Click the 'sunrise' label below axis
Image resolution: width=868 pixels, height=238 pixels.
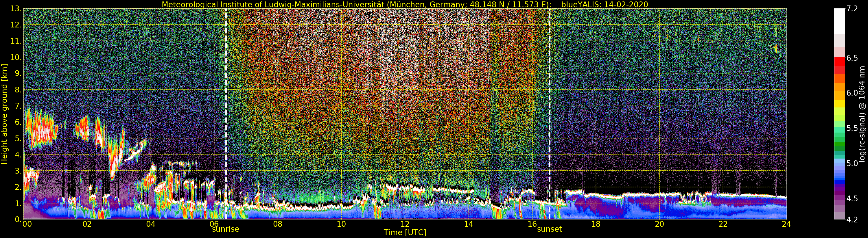click(225, 229)
